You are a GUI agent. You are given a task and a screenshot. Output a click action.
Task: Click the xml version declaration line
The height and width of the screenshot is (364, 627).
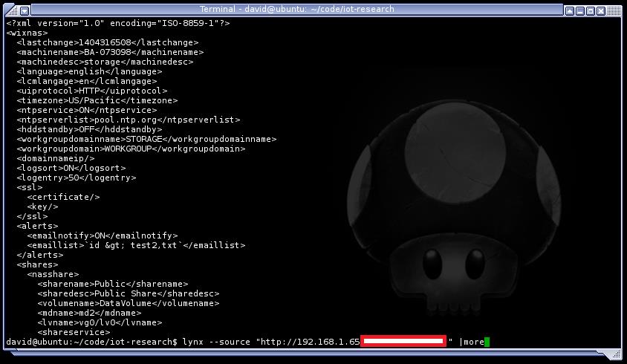click(118, 23)
